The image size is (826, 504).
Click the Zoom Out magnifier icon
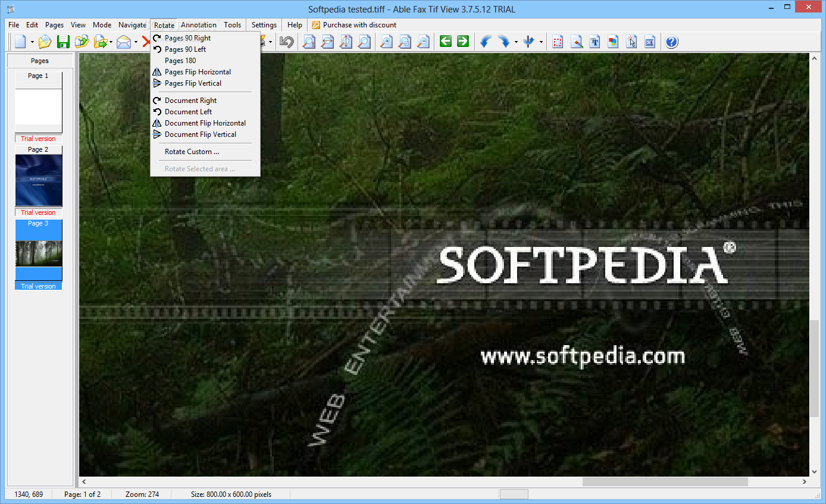[x=423, y=42]
